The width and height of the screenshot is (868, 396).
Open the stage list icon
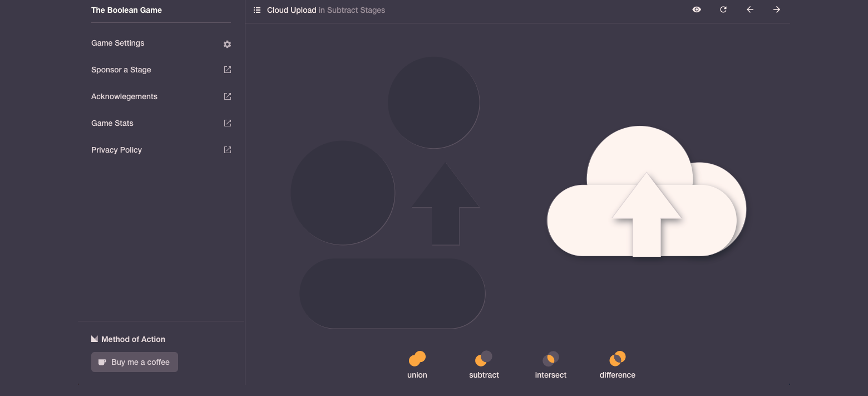pyautogui.click(x=257, y=10)
